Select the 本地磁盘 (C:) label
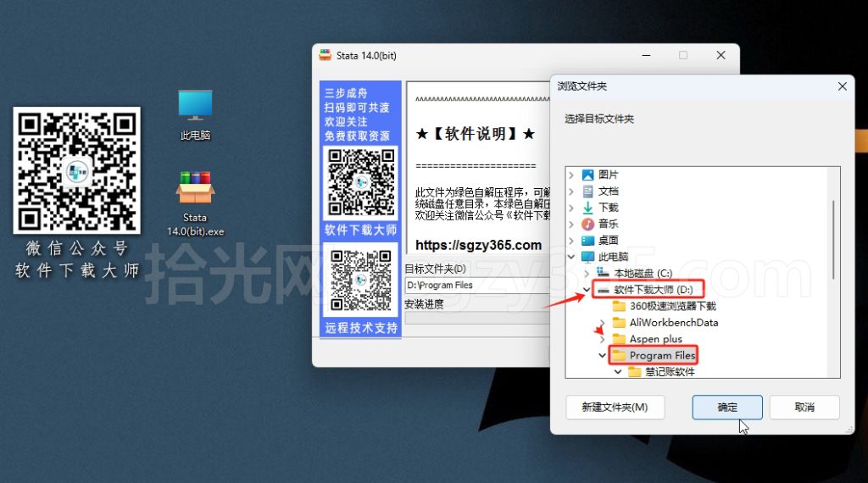The width and height of the screenshot is (868, 483). pos(643,274)
